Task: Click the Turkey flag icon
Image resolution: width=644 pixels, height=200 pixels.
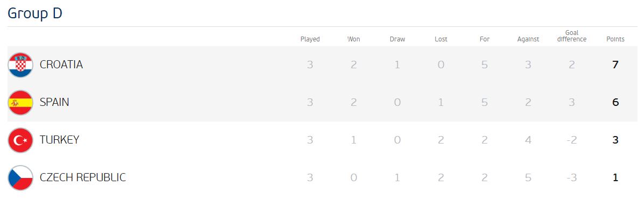Action: click(x=20, y=140)
